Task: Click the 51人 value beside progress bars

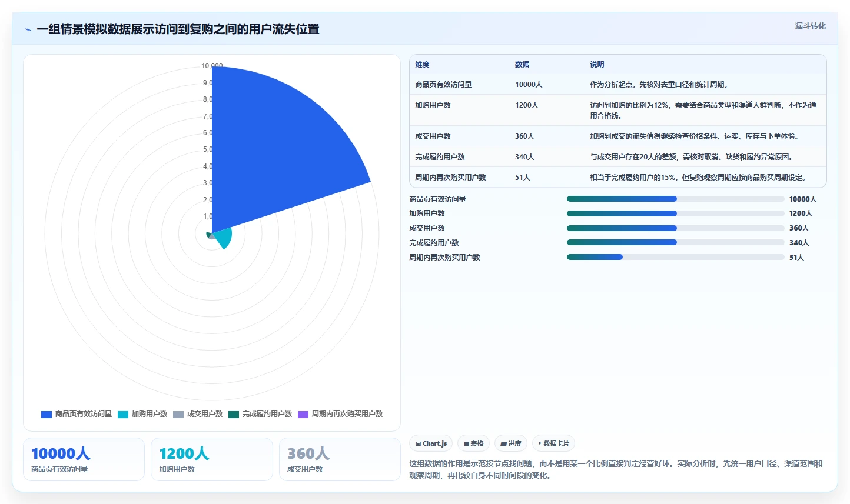Action: click(796, 258)
